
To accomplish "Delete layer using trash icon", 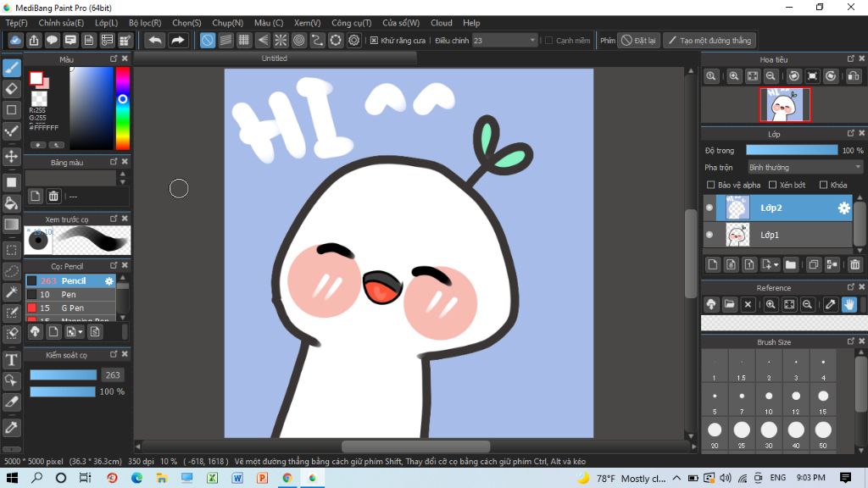I will (x=854, y=264).
